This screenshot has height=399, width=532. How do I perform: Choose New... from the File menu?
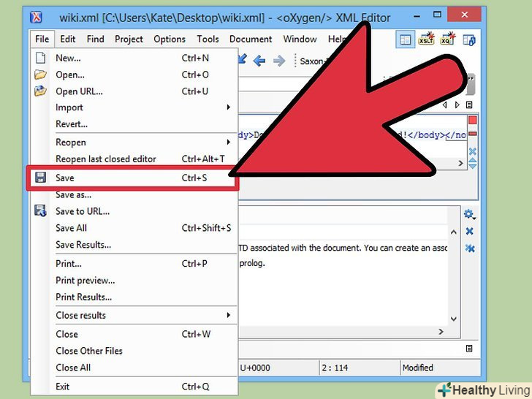coord(134,58)
